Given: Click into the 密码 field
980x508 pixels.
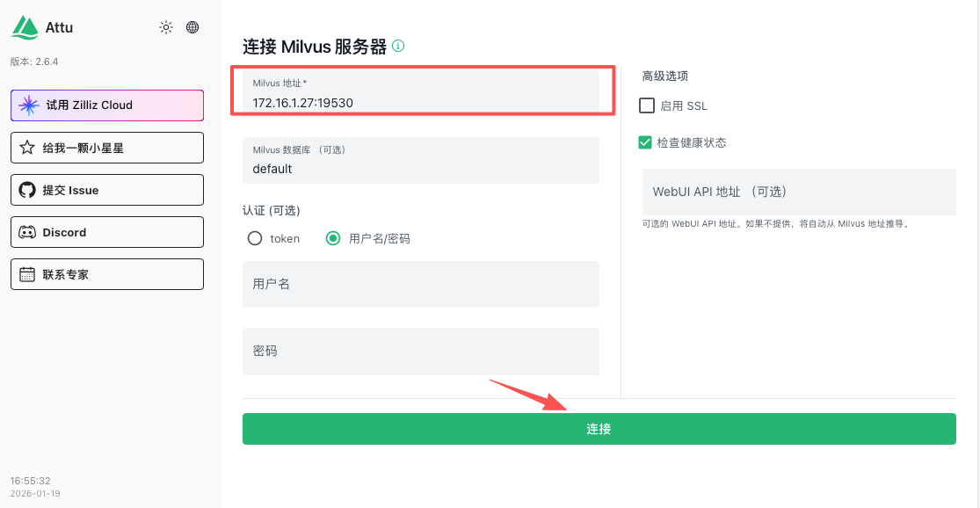Looking at the screenshot, I should pyautogui.click(x=420, y=351).
